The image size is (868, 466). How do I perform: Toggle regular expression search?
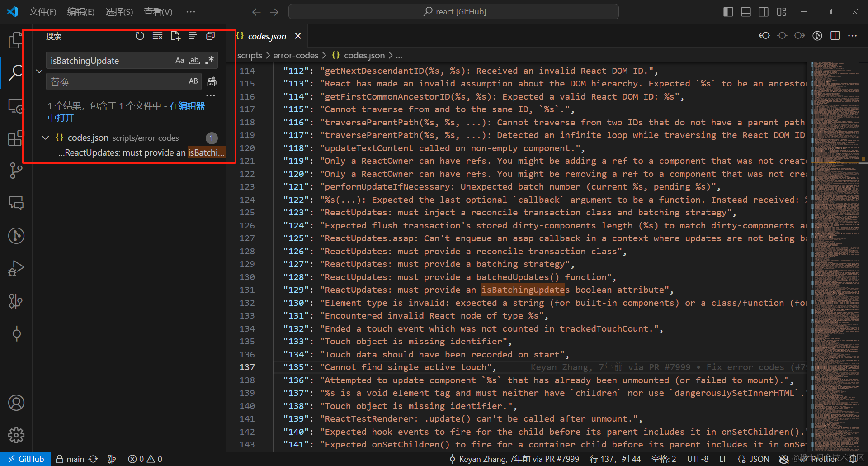click(209, 60)
